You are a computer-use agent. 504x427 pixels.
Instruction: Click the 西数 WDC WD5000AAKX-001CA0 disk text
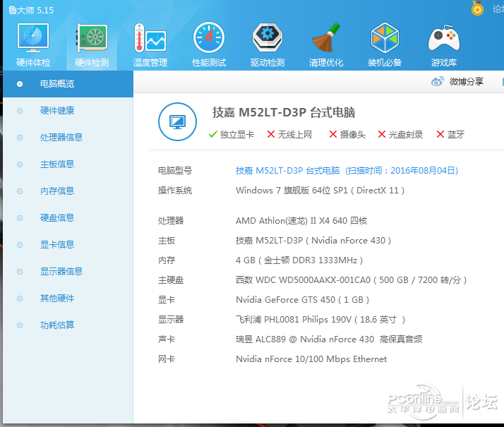pyautogui.click(x=351, y=280)
